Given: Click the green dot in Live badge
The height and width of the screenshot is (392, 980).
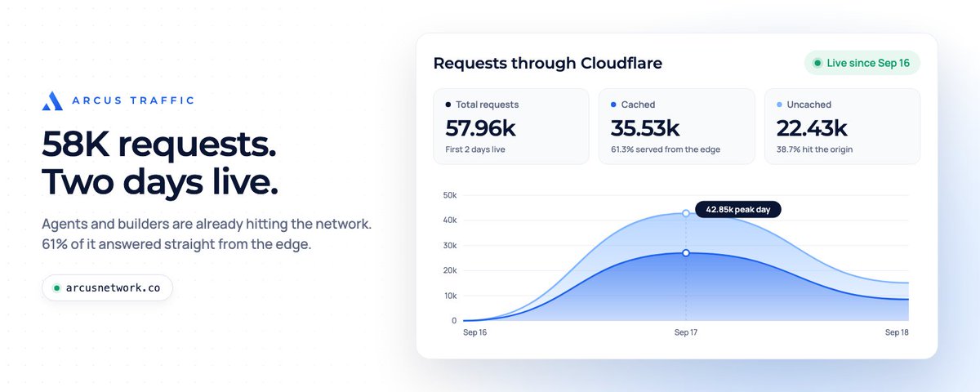Looking at the screenshot, I should pyautogui.click(x=817, y=63).
